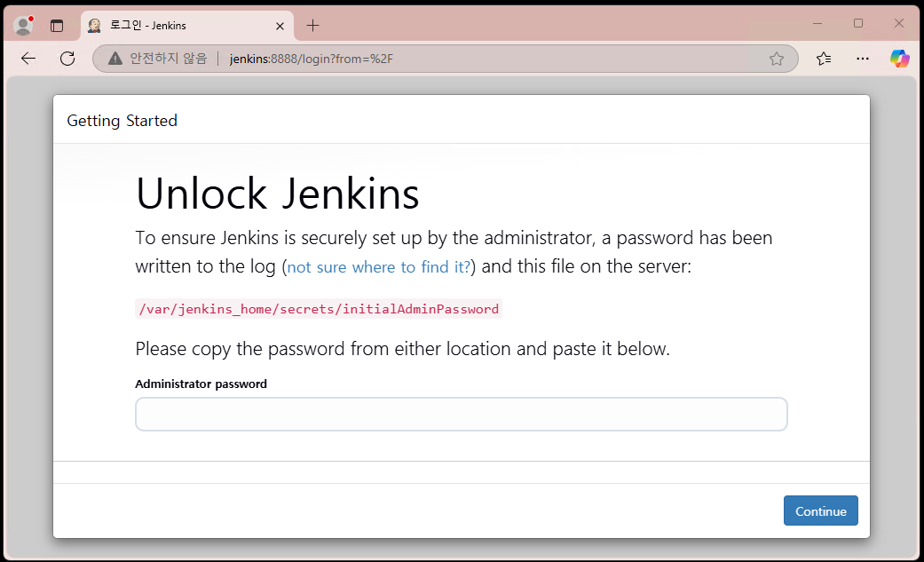This screenshot has height=562, width=924.
Task: Click the browser profile avatar icon
Action: (x=24, y=26)
